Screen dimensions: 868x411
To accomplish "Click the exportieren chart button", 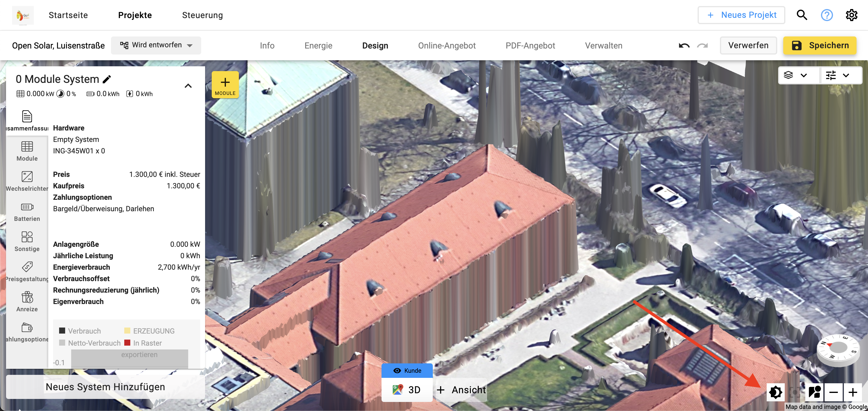I will pos(139,354).
